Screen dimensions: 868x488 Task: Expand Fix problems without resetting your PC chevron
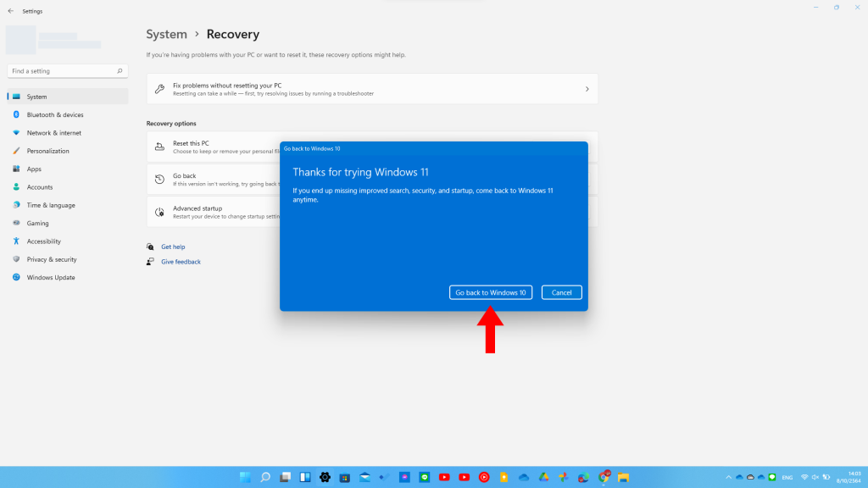(x=587, y=89)
